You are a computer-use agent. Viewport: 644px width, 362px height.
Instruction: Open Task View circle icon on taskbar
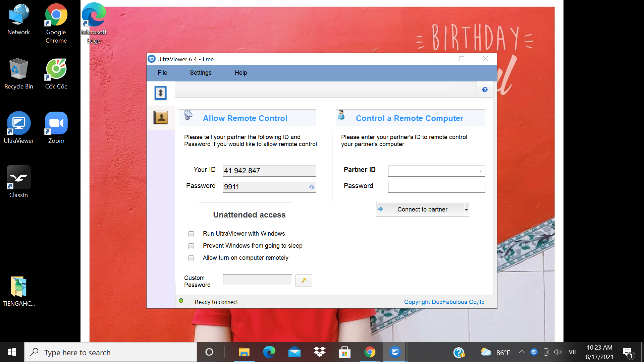pos(209,352)
